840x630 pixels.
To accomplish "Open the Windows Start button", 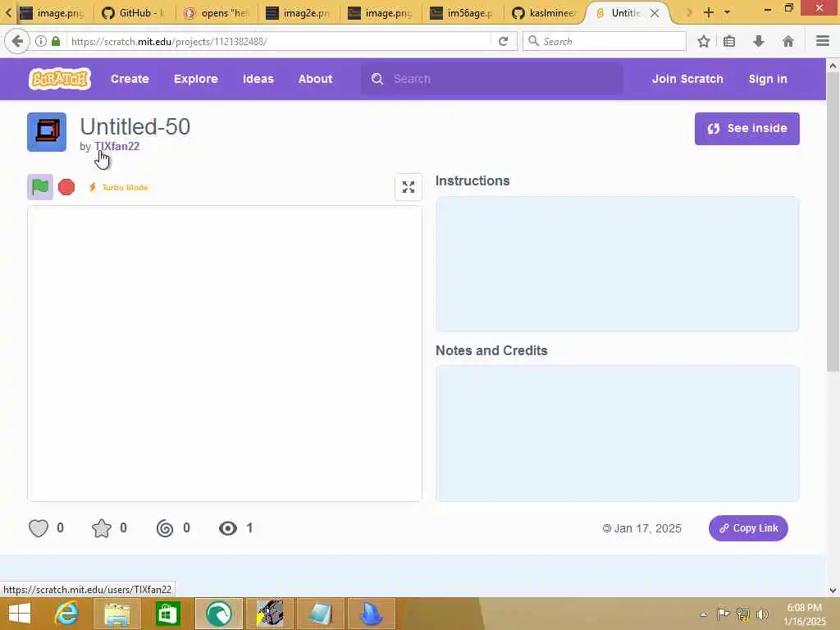I will tap(20, 614).
